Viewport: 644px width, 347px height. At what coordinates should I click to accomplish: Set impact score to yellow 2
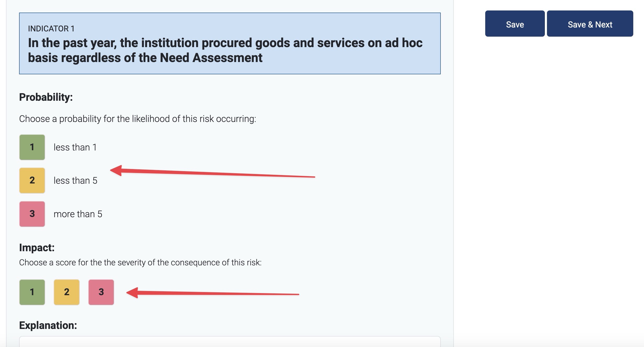pos(67,292)
